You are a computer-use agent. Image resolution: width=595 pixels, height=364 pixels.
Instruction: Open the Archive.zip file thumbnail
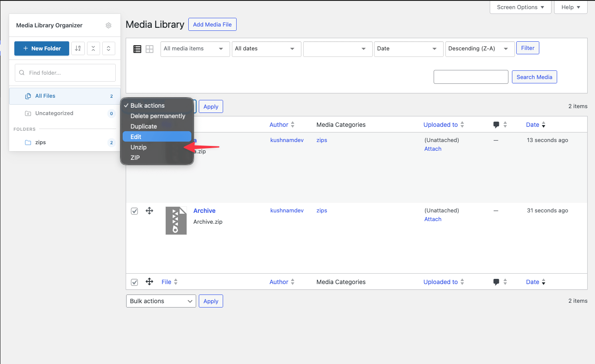[176, 220]
